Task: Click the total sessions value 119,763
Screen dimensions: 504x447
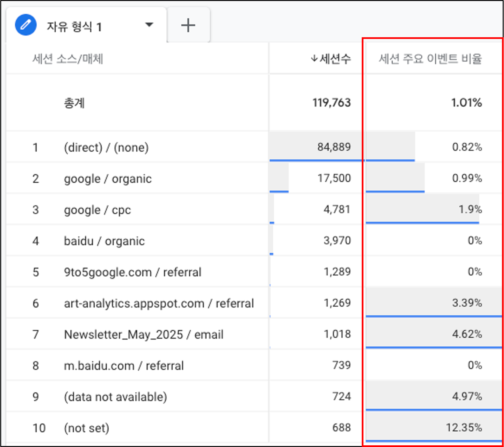Action: point(331,103)
